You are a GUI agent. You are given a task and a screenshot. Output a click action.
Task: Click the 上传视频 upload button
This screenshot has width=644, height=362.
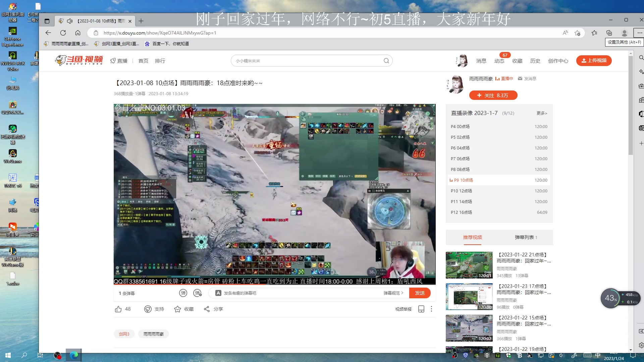pyautogui.click(x=594, y=61)
